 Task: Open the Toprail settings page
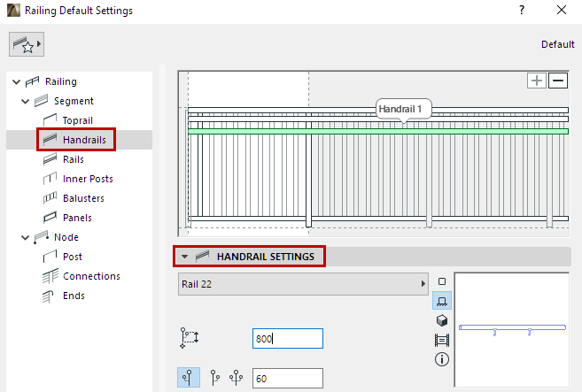(78, 120)
